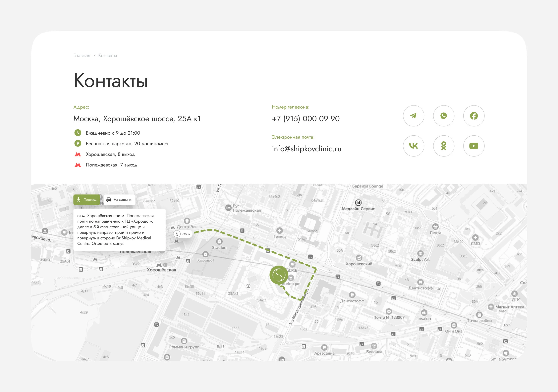Select the phone number +7 (915) 000 09 90
Screen dimensions: 558x392
click(x=306, y=119)
